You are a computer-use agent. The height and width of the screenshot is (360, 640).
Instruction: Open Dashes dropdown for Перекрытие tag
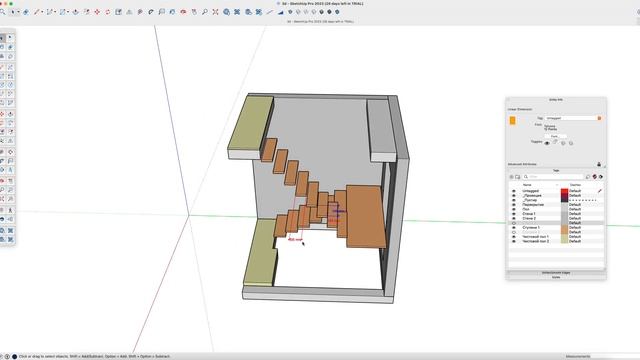[584, 204]
